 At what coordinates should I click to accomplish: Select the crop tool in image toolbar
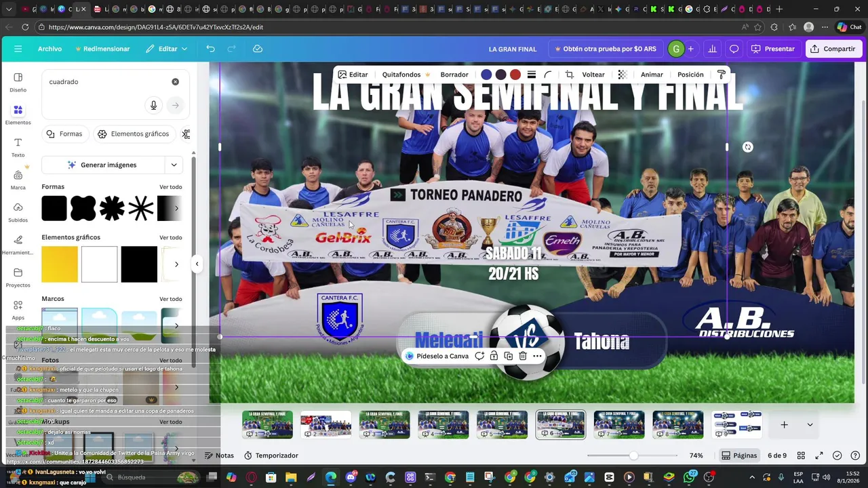pos(570,75)
